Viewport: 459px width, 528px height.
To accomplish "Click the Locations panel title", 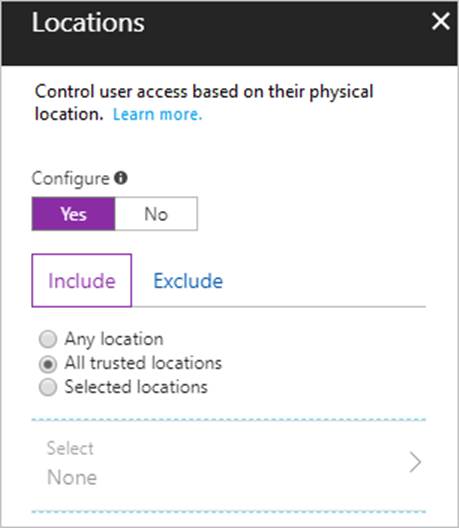I will tap(88, 23).
